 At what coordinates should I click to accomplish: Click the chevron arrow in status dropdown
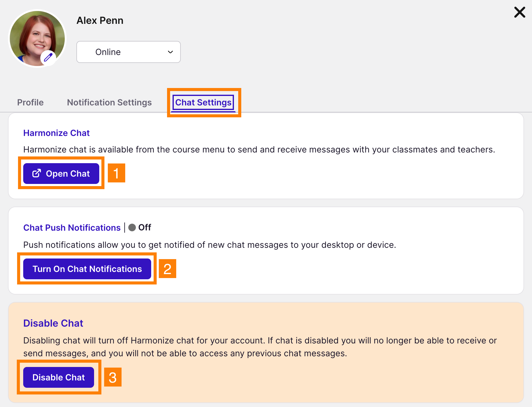(x=170, y=52)
